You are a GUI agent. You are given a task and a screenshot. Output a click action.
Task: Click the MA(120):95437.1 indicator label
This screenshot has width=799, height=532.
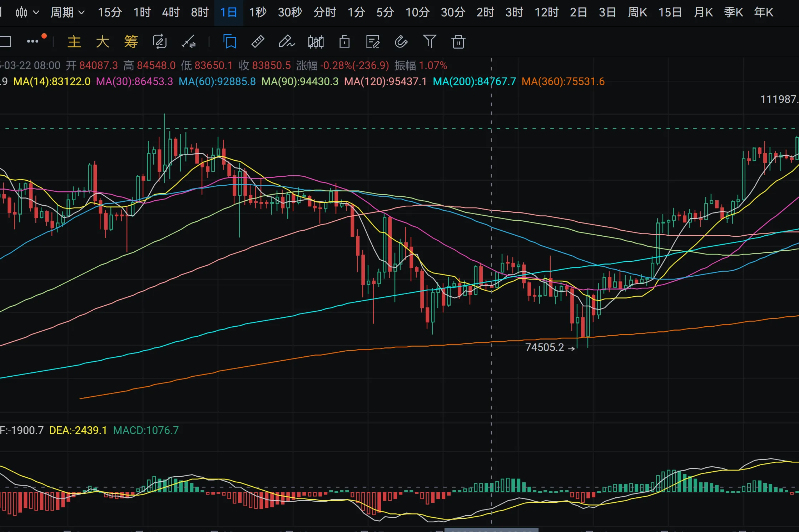click(x=386, y=82)
